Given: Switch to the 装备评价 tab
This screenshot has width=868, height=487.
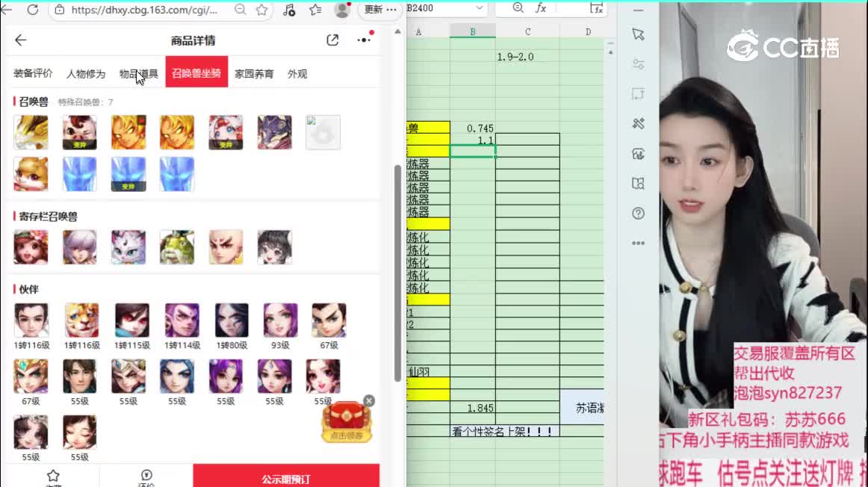Looking at the screenshot, I should tap(33, 73).
